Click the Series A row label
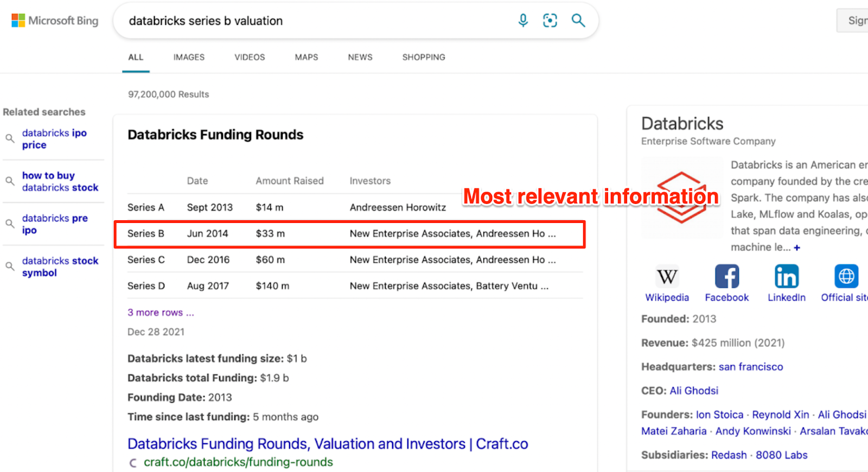Image resolution: width=868 pixels, height=472 pixels. [145, 207]
